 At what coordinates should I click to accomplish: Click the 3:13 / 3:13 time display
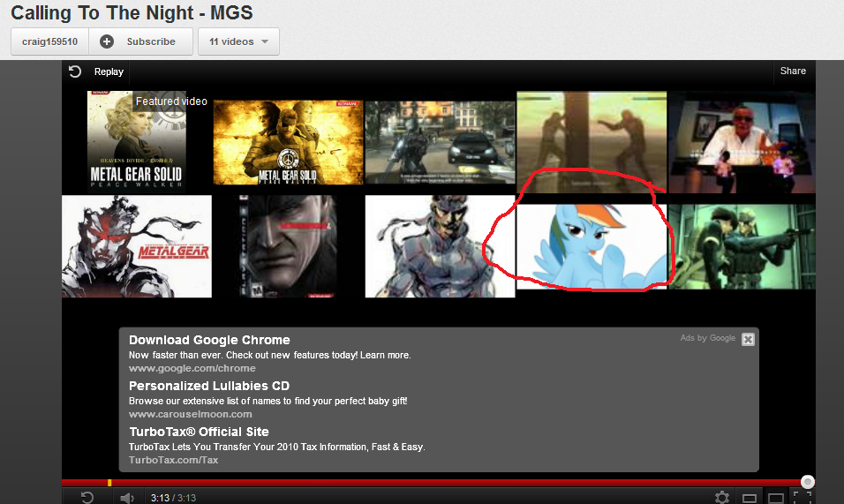click(173, 498)
